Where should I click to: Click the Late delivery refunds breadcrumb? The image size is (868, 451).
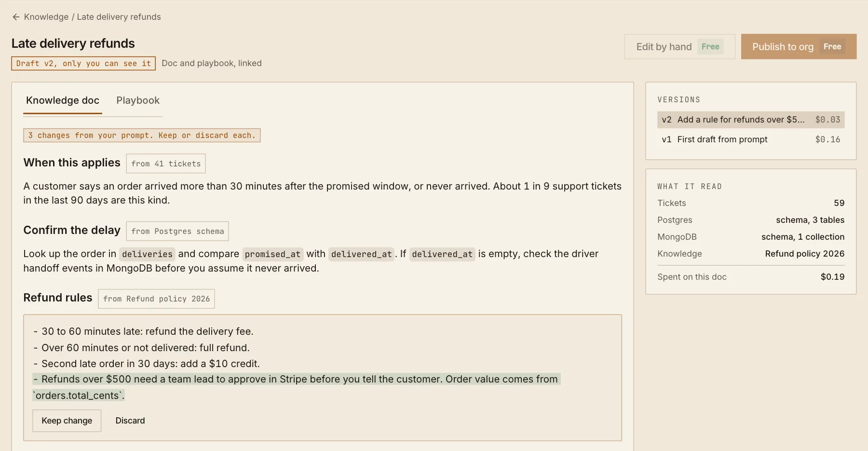tap(119, 17)
